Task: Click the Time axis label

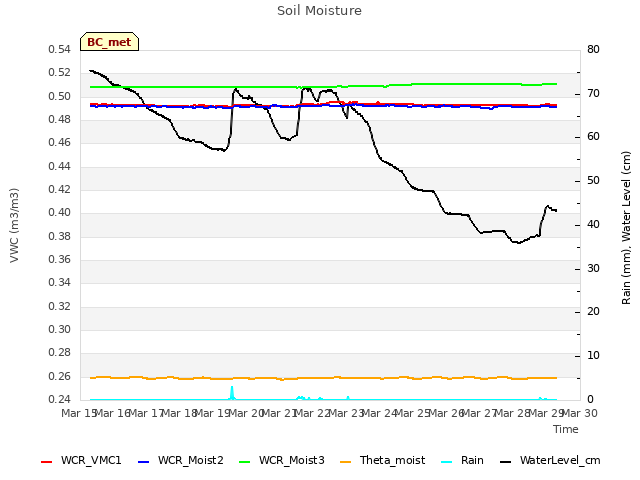Action: pos(566,429)
